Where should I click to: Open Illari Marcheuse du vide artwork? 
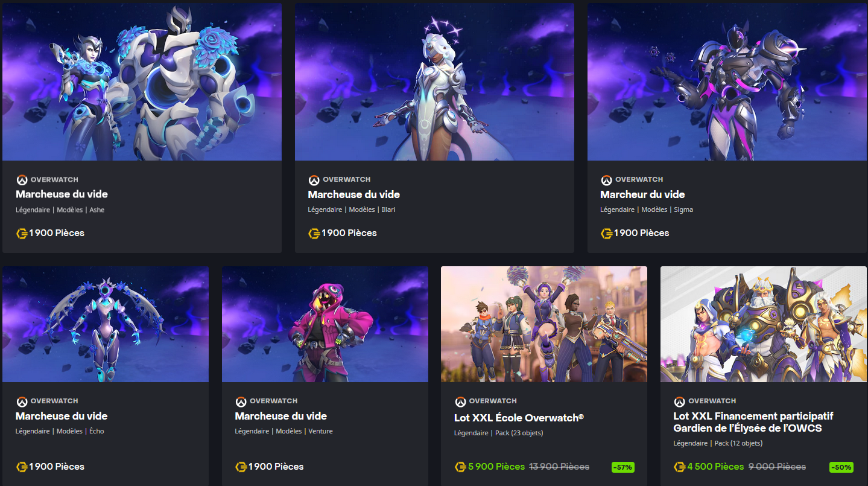pos(434,82)
